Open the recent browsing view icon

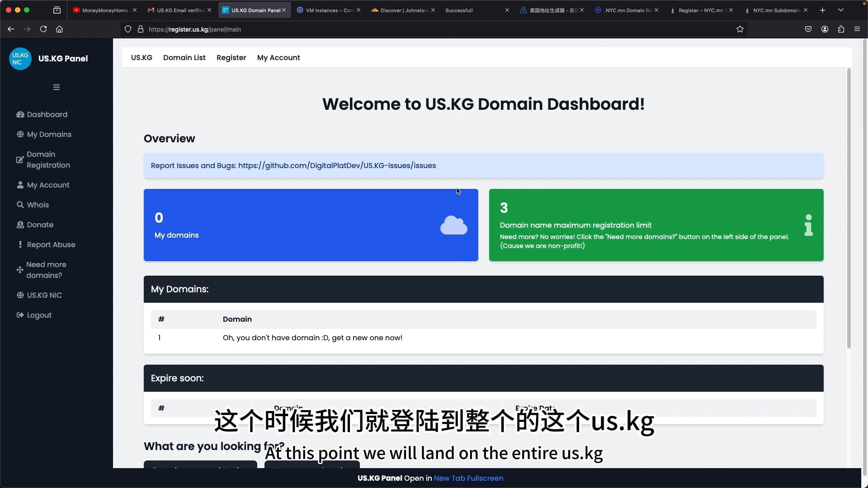coord(57,10)
